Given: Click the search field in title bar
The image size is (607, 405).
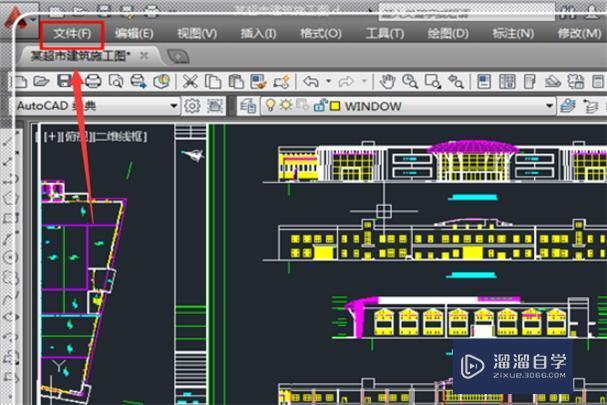Looking at the screenshot, I should point(466,12).
